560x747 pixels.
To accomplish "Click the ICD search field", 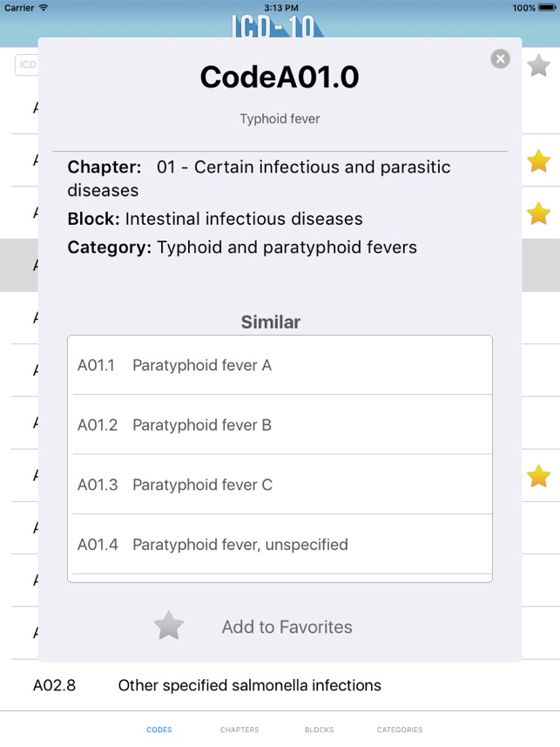I will click(27, 65).
